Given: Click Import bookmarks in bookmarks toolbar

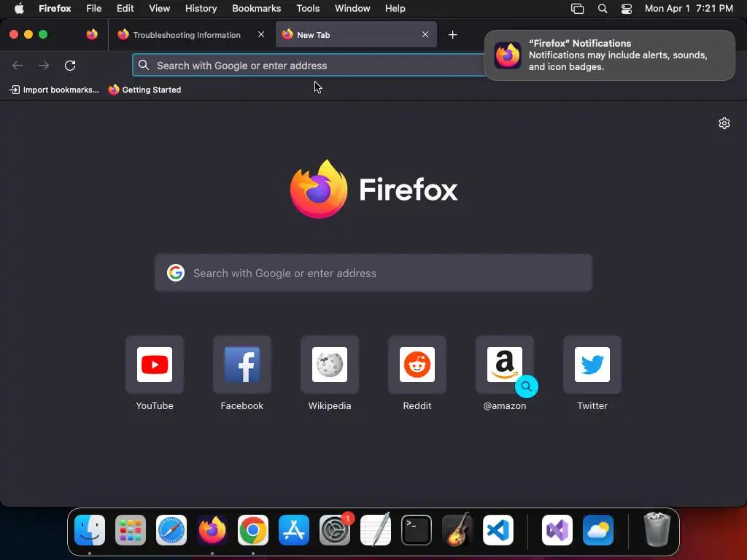Looking at the screenshot, I should [54, 90].
